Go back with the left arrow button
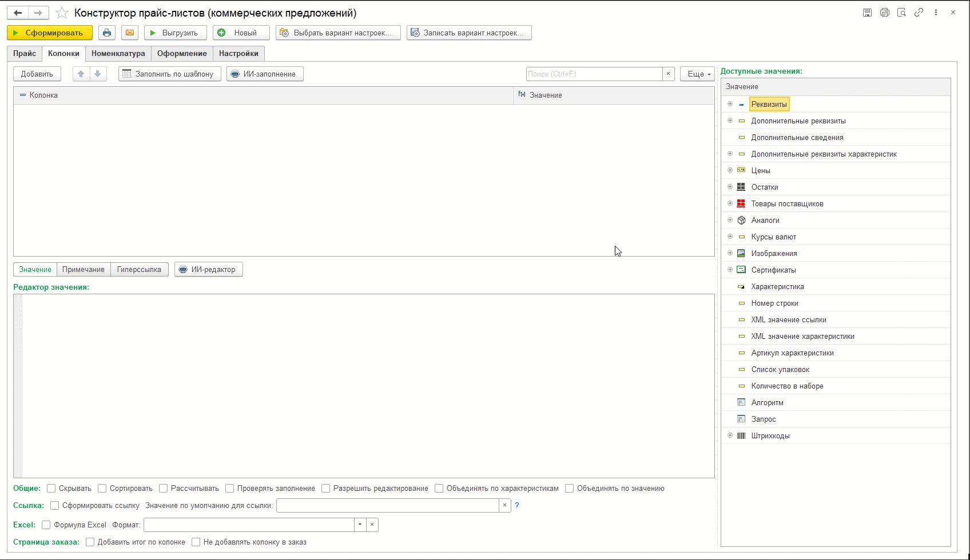970x560 pixels. (18, 13)
